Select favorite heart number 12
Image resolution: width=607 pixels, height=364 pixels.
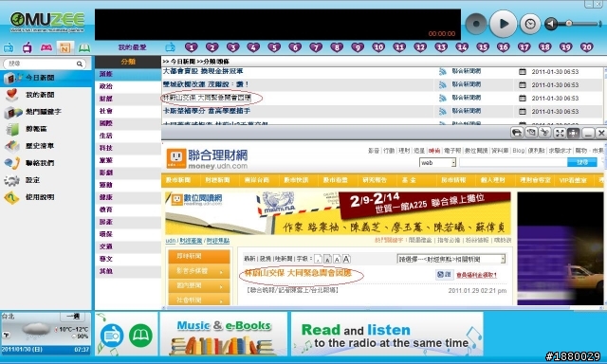point(420,47)
